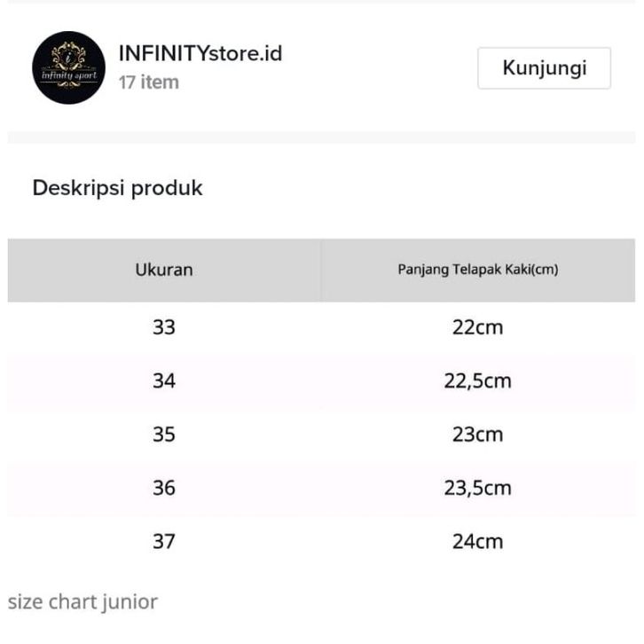Select the size 37 cell
The width and height of the screenshot is (644, 644).
coord(164,541)
